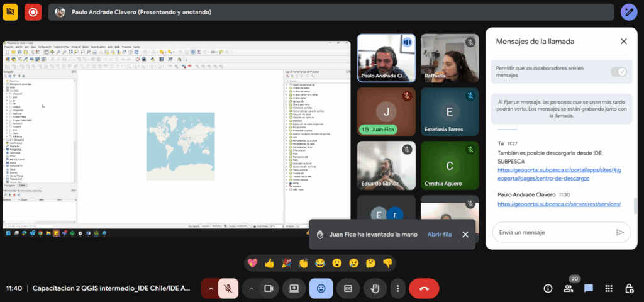Select Cynthia Aguero participant tile
This screenshot has height=302, width=644.
[450, 165]
